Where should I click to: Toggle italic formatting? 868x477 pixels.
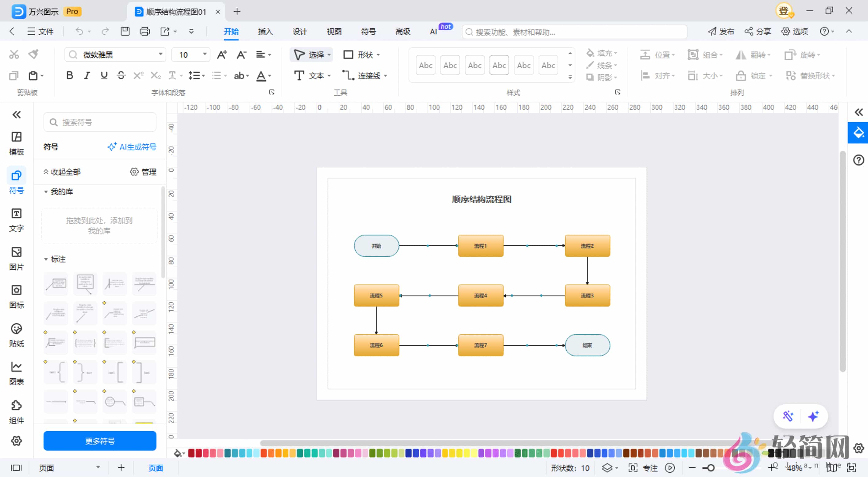86,75
